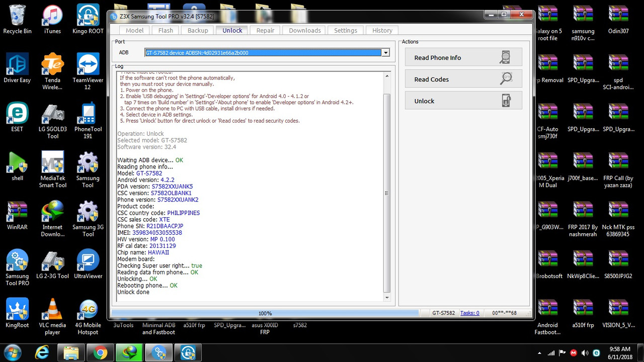The height and width of the screenshot is (362, 644).
Task: Open the Downloads tab
Action: point(305,30)
